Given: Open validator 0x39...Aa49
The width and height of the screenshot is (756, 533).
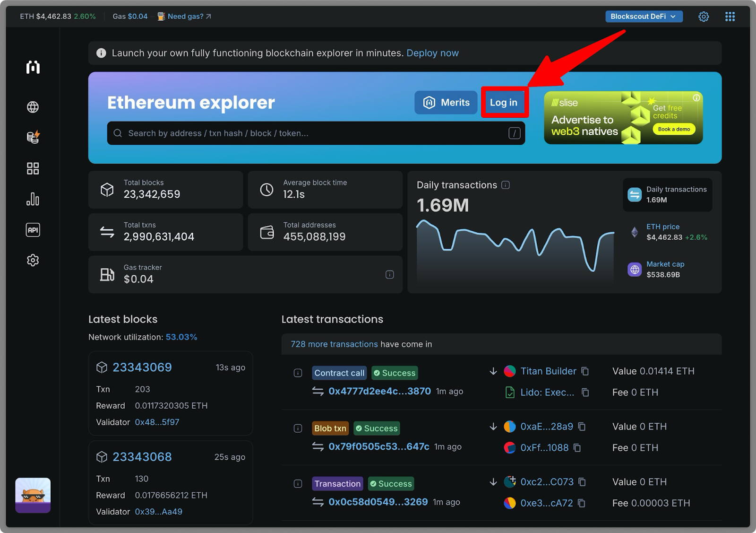Looking at the screenshot, I should point(158,512).
